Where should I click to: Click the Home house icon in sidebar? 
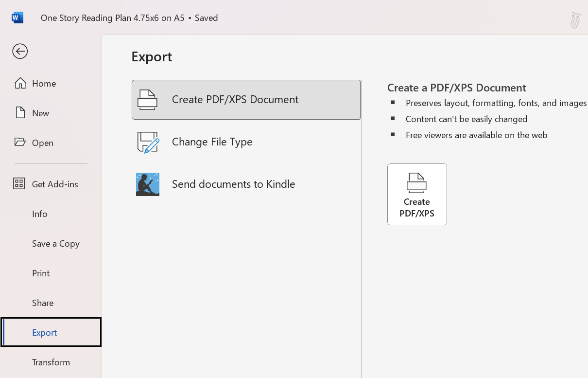click(20, 83)
